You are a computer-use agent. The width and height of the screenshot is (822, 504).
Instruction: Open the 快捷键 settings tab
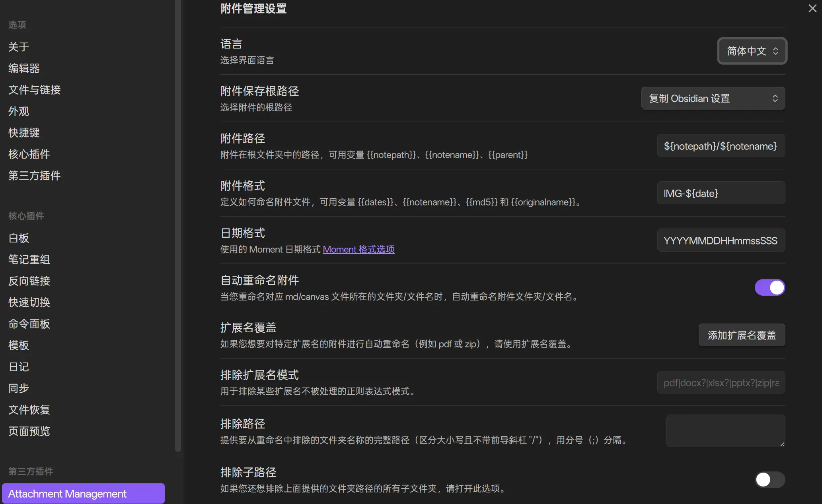pos(24,133)
